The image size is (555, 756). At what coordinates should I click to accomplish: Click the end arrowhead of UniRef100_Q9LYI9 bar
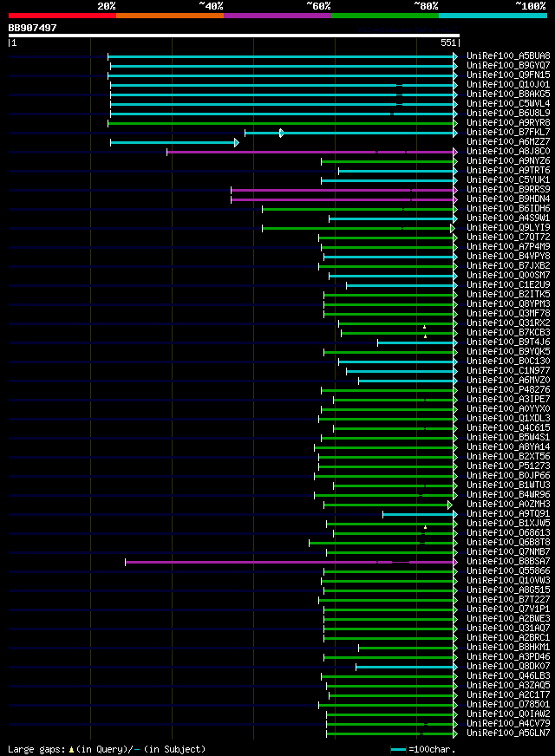(x=453, y=229)
